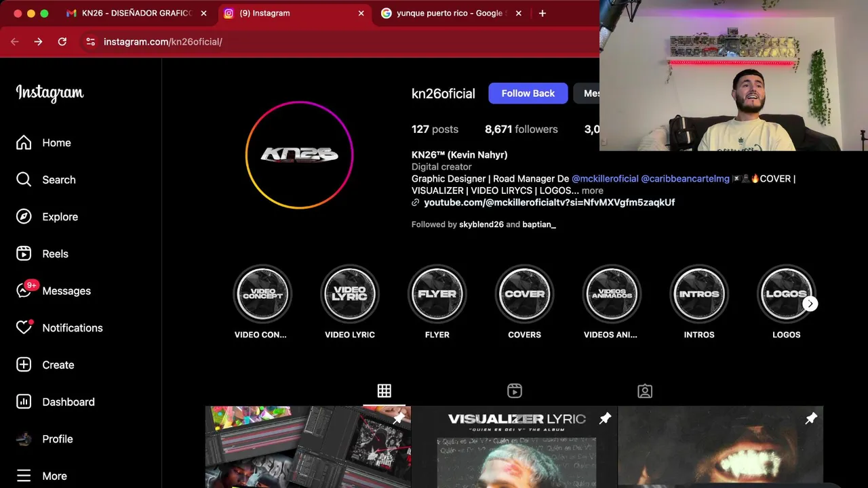Open the VIDEO LYRIC highlight
This screenshot has width=868, height=488.
350,294
